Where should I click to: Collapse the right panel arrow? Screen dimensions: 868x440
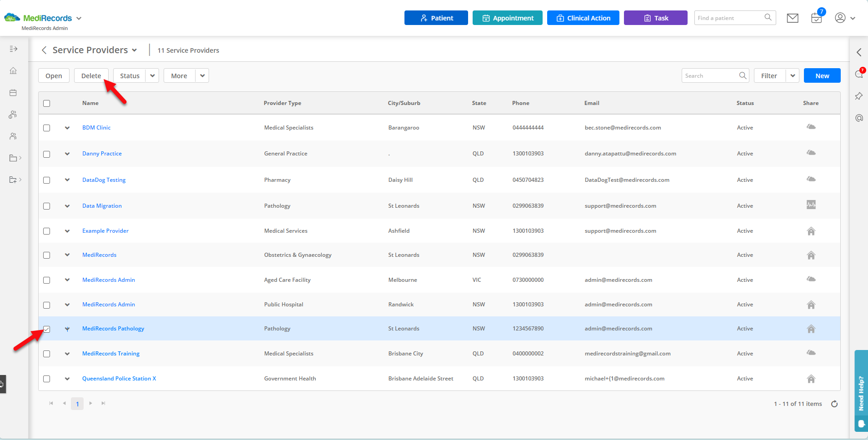pos(859,52)
